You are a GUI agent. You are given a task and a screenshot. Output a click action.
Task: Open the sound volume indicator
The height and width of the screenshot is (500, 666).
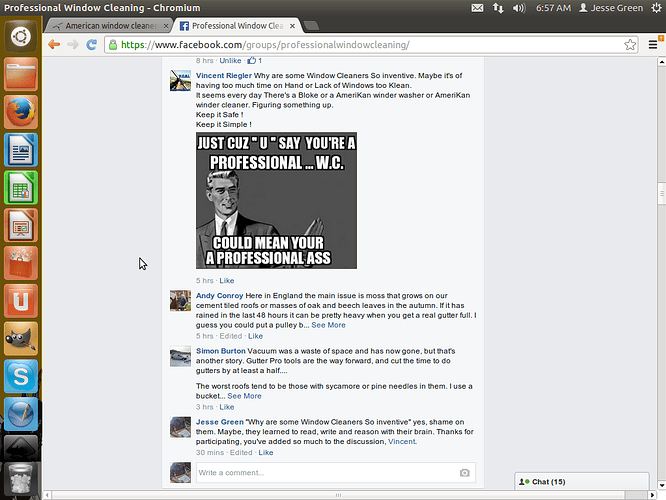tap(519, 8)
